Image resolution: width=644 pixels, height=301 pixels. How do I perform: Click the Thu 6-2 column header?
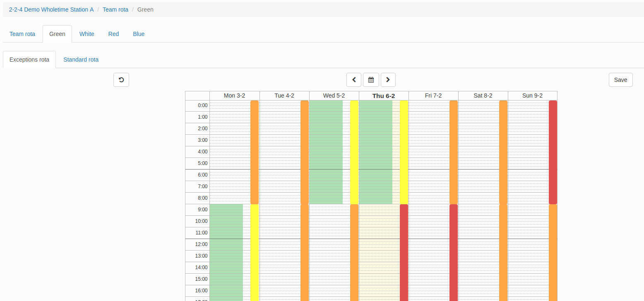point(384,96)
